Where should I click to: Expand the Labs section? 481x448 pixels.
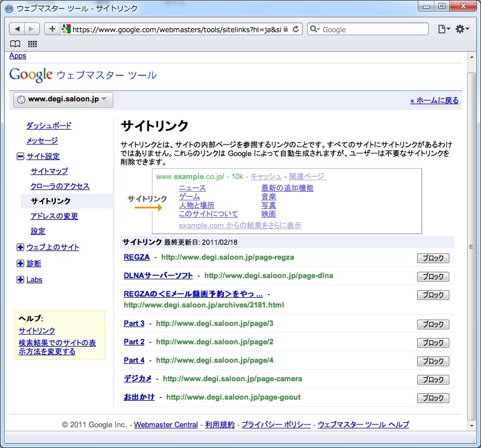tap(20, 279)
